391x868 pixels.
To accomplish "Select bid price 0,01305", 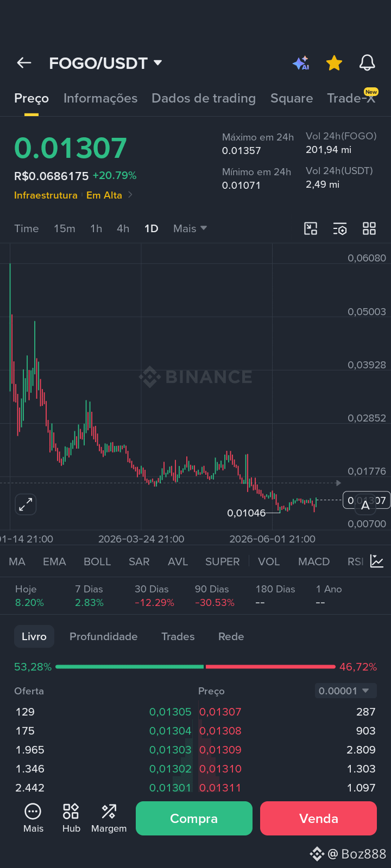I will tap(171, 712).
